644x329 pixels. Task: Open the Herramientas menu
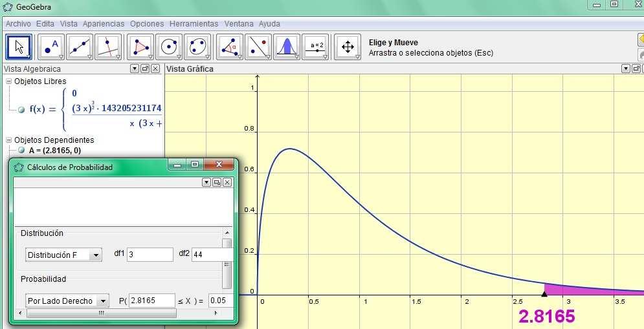tap(194, 24)
